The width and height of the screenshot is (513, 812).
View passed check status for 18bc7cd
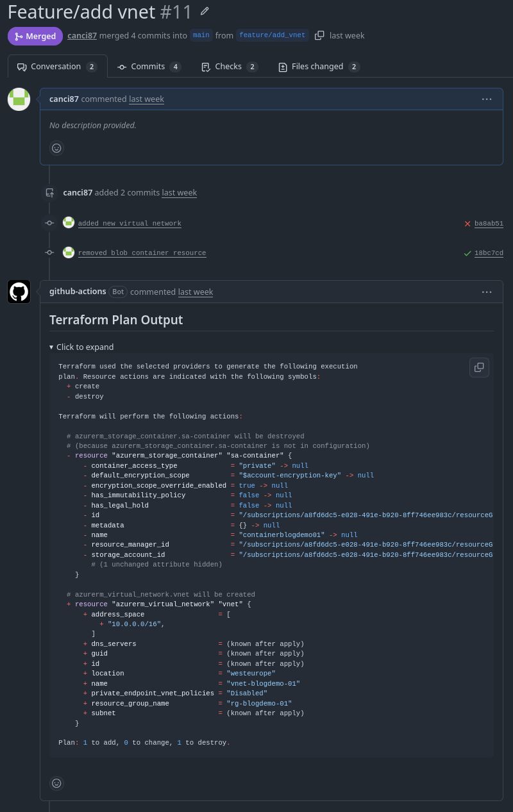(x=467, y=253)
